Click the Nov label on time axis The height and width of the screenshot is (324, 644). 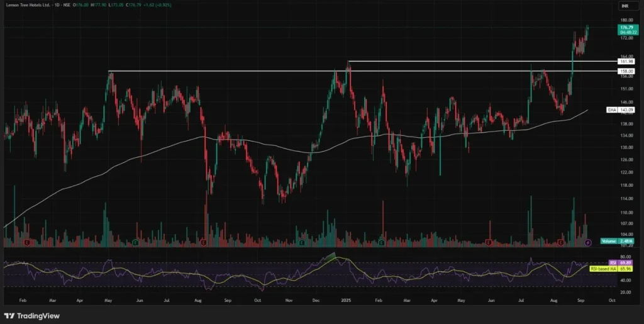point(289,300)
